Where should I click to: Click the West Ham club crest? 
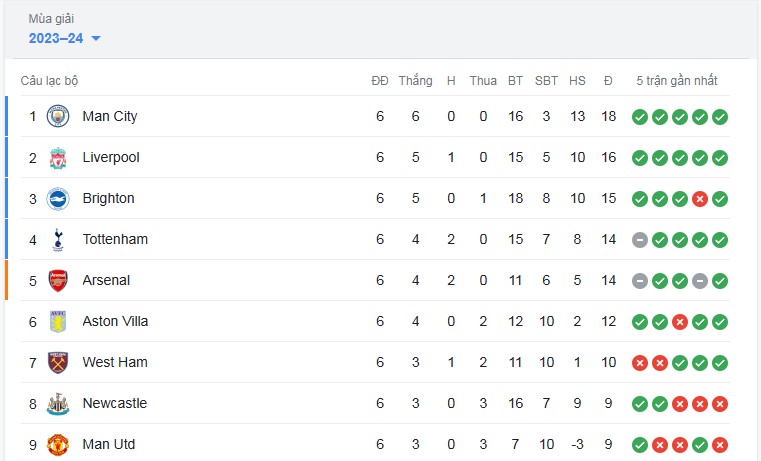pyautogui.click(x=58, y=363)
